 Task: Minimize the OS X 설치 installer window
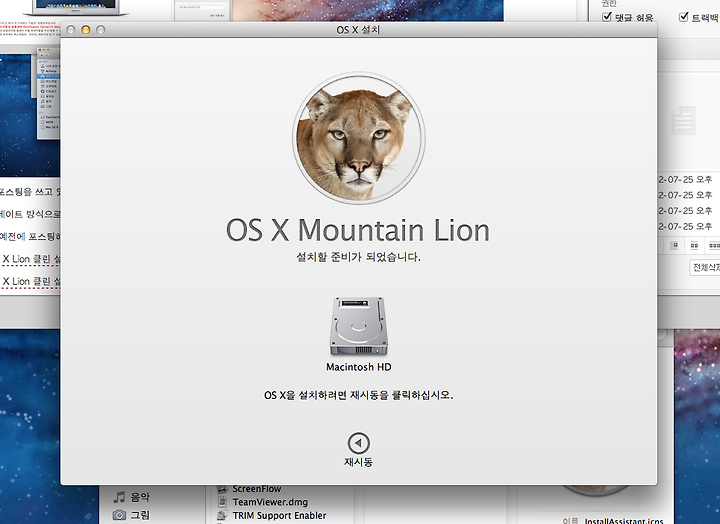click(85, 30)
